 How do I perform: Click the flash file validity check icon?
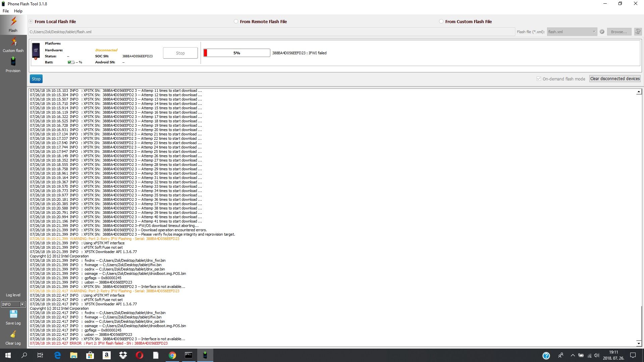602,32
